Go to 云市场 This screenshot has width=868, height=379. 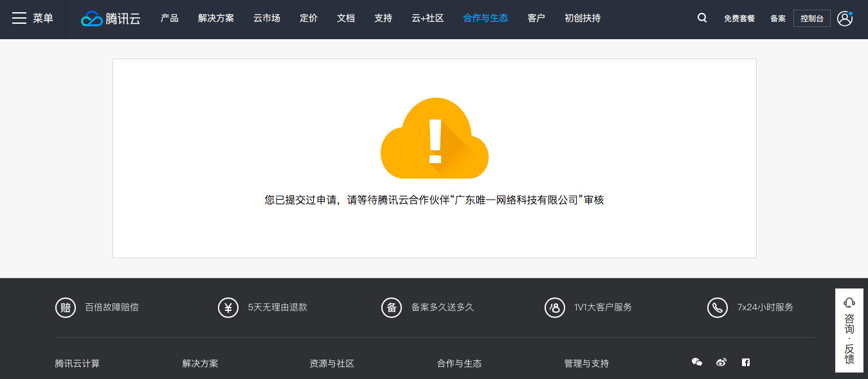pyautogui.click(x=267, y=18)
